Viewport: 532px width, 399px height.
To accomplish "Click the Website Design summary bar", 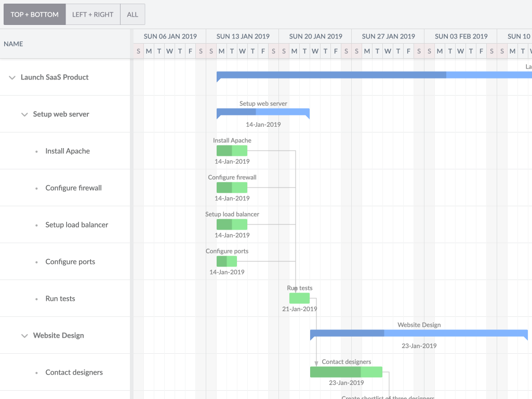I will (419, 334).
